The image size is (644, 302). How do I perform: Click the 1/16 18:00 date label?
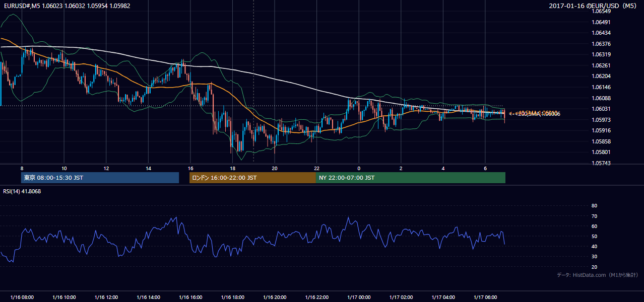pyautogui.click(x=232, y=297)
